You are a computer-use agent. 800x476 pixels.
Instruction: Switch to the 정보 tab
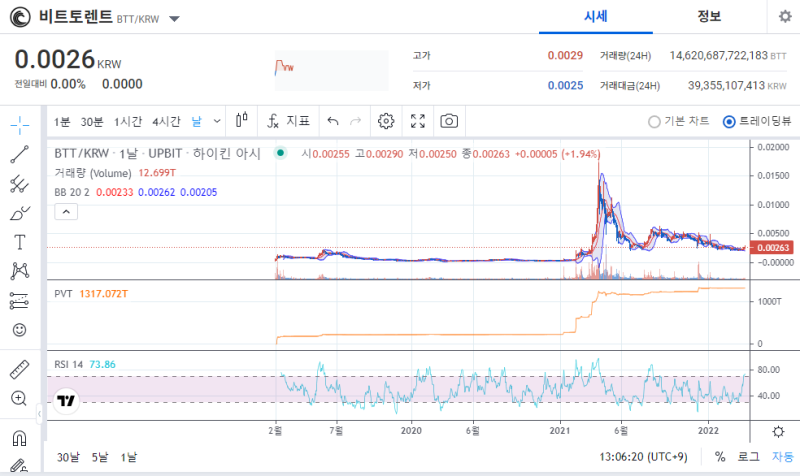709,16
